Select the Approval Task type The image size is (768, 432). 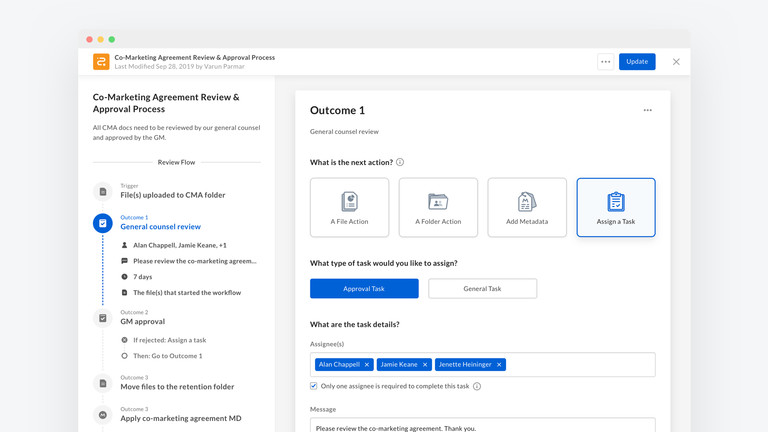pyautogui.click(x=364, y=288)
